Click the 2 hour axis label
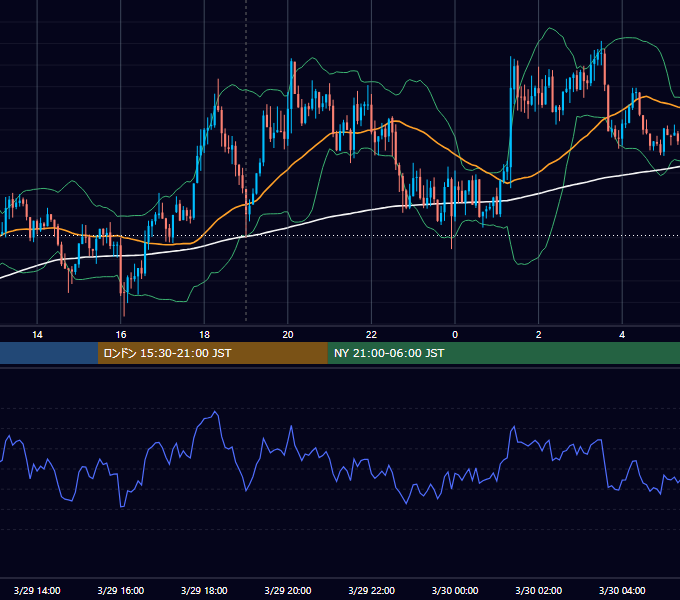Screen dimensions: 680x600 (x=539, y=335)
